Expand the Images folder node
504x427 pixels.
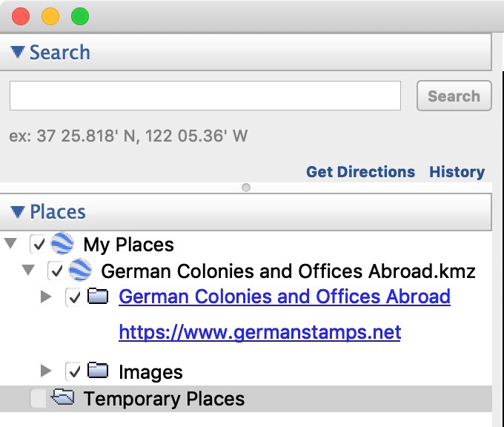pyautogui.click(x=46, y=371)
